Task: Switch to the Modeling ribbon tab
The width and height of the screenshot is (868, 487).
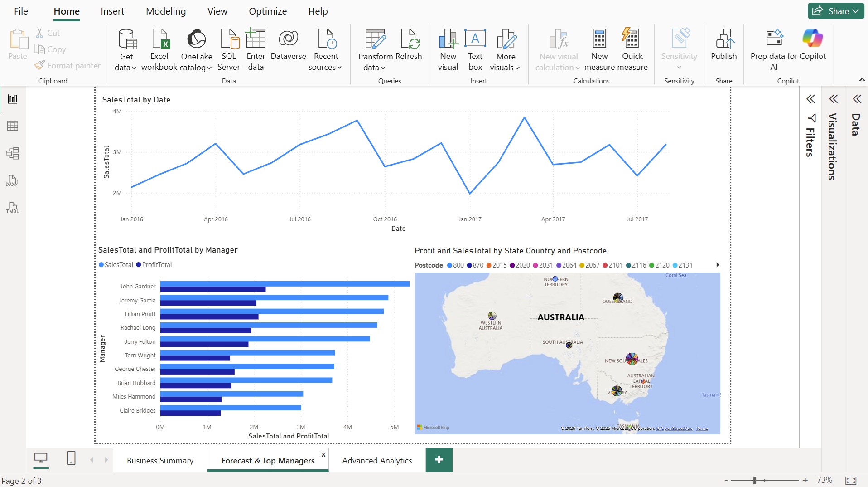Action: (166, 11)
